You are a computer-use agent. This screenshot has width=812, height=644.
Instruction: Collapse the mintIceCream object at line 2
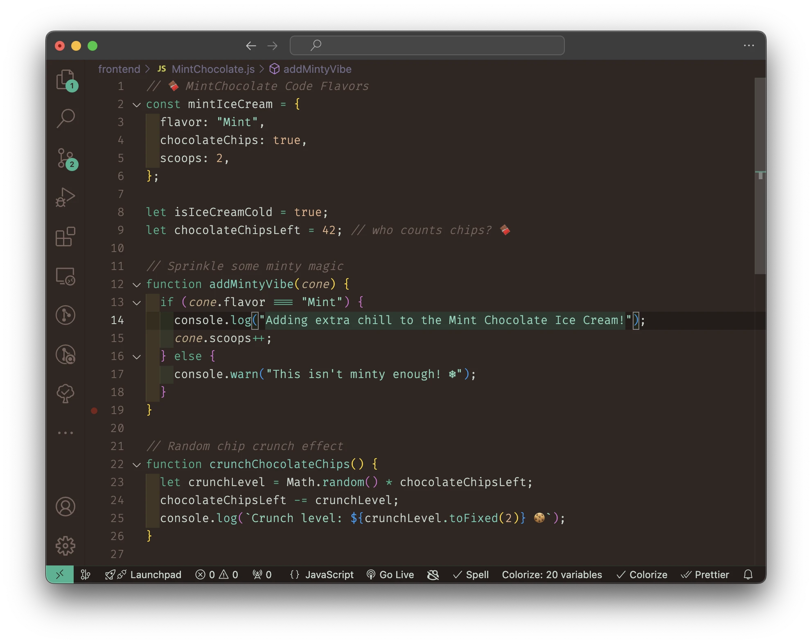click(137, 105)
